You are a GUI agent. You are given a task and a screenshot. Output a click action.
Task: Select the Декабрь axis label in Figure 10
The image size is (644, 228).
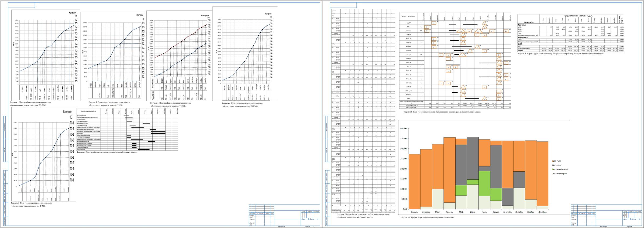click(542, 212)
